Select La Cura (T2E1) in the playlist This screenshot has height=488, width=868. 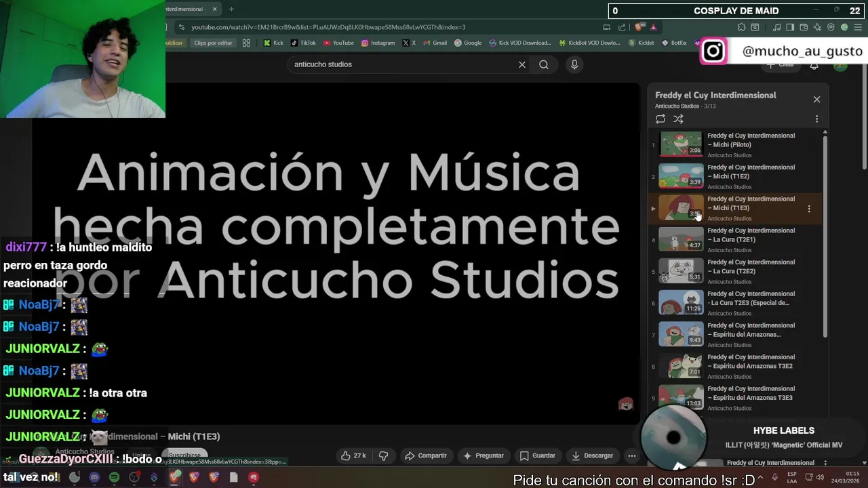pos(736,240)
